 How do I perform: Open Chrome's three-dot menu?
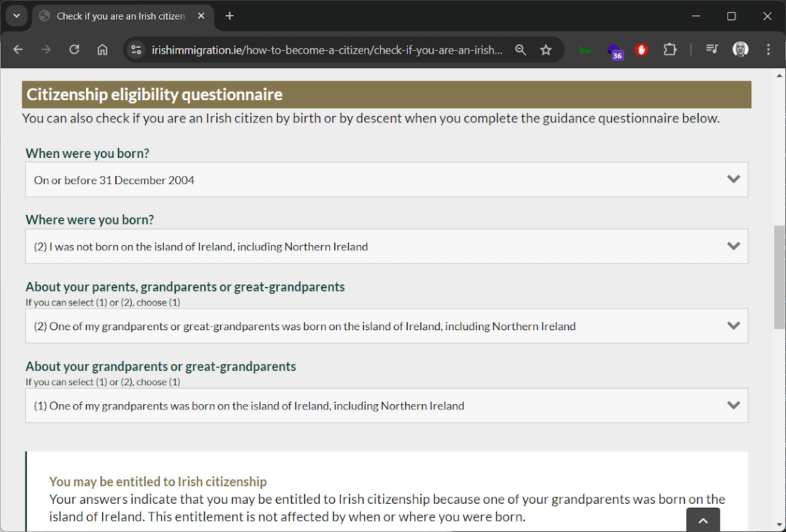pyautogui.click(x=768, y=49)
